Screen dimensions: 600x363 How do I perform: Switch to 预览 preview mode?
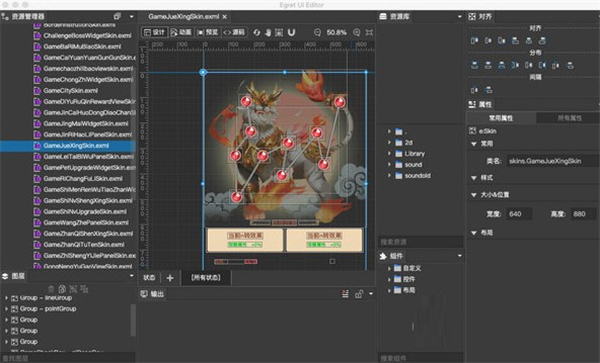(208, 33)
